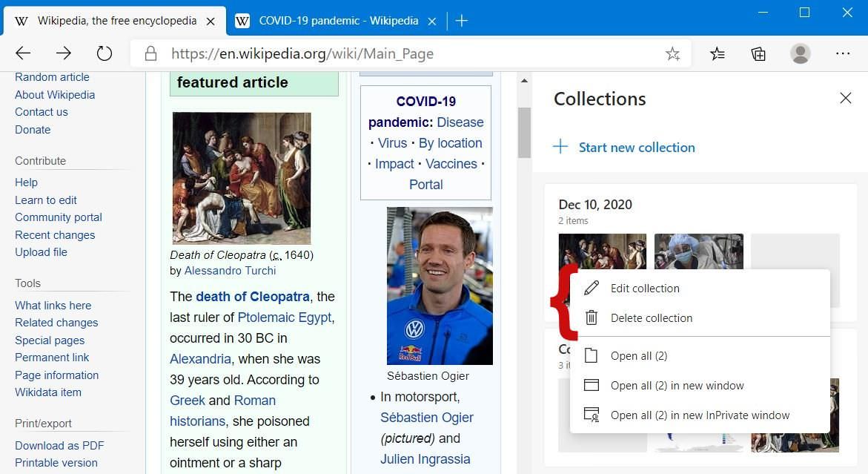
Task: Click the plus icon beside Start new collection
Action: 560,147
